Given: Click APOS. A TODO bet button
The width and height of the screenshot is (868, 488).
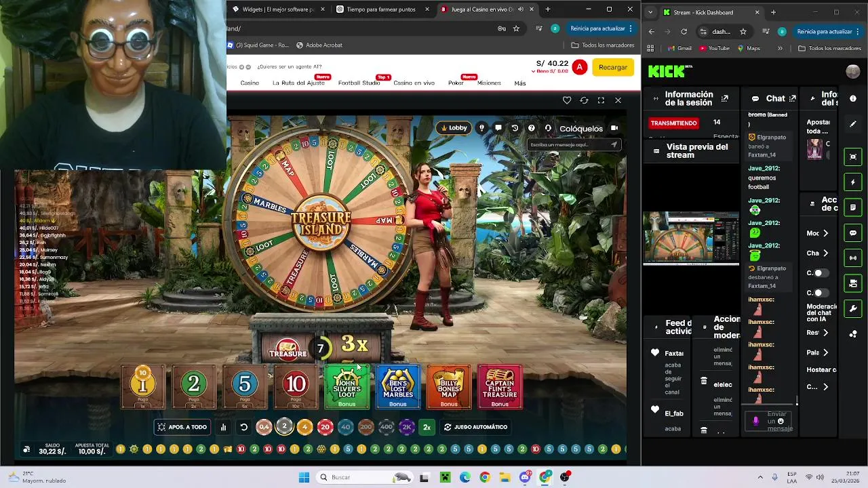Looking at the screenshot, I should (x=182, y=427).
